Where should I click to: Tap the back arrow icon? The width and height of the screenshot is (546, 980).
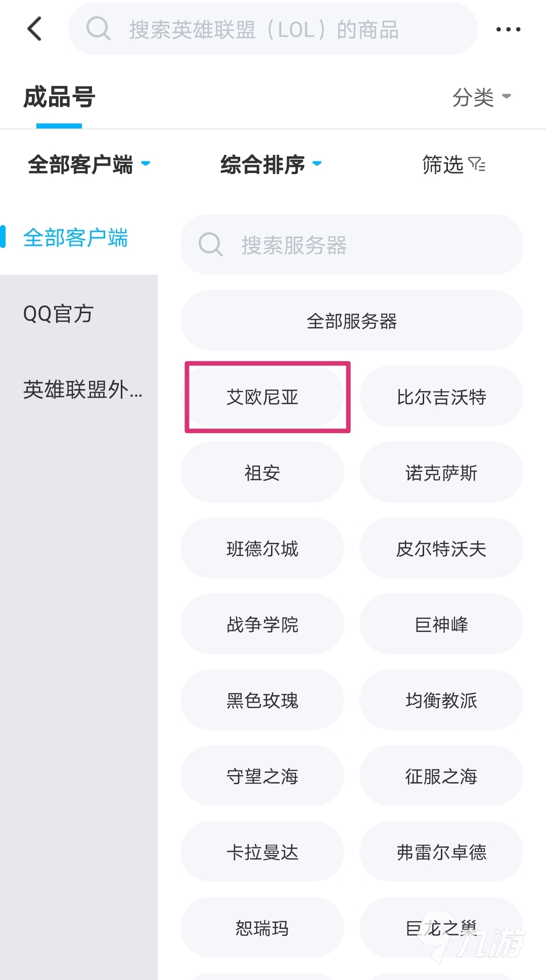[x=34, y=29]
